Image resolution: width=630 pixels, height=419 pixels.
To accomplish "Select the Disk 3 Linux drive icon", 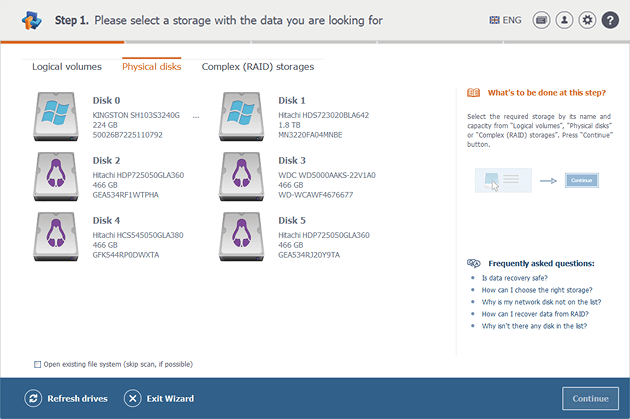I will (x=241, y=176).
